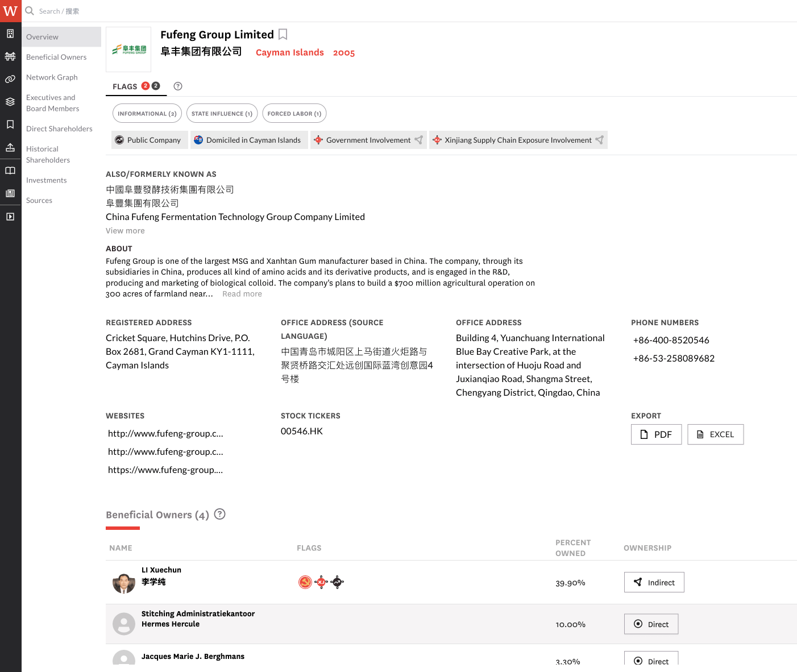The height and width of the screenshot is (672, 797).
Task: Click the Fufeng Group company logo
Action: [128, 49]
